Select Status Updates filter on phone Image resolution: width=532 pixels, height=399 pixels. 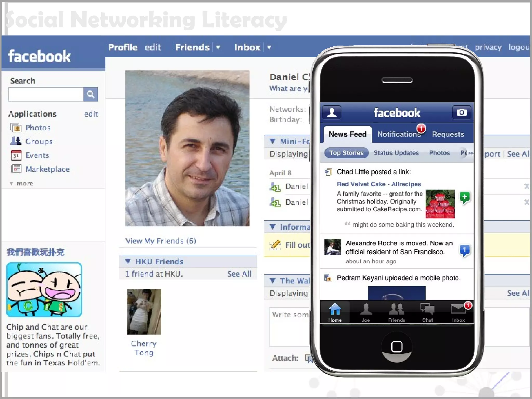click(x=396, y=153)
